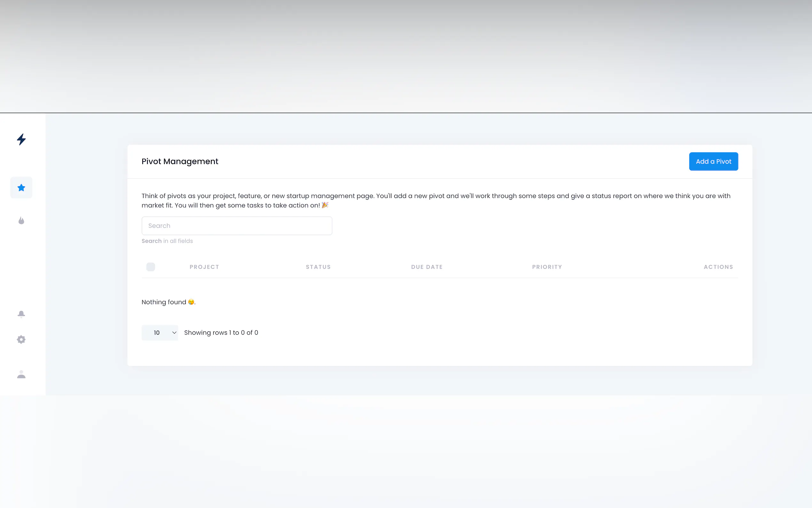
Task: Click the 'Showing rows 1 to 0' text
Action: 221,333
